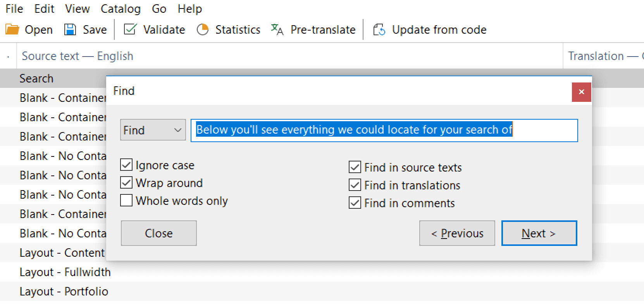The image size is (644, 304).
Task: Toggle Find in source texts checkbox
Action: 355,167
